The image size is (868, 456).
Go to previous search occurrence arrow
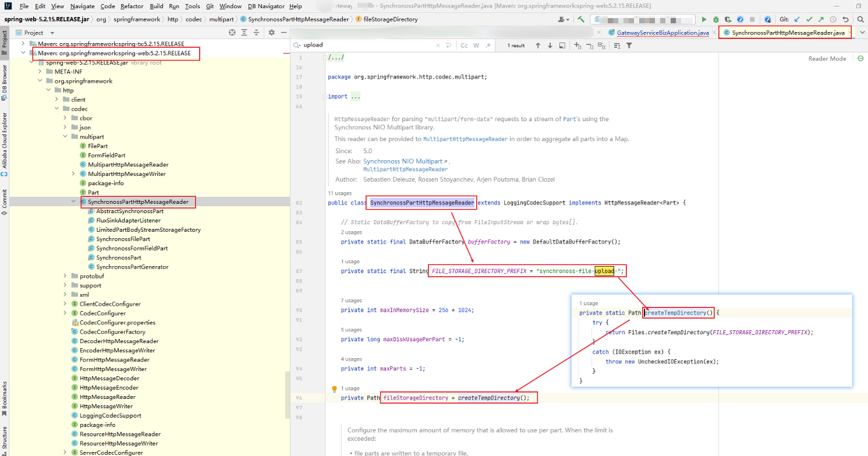537,45
